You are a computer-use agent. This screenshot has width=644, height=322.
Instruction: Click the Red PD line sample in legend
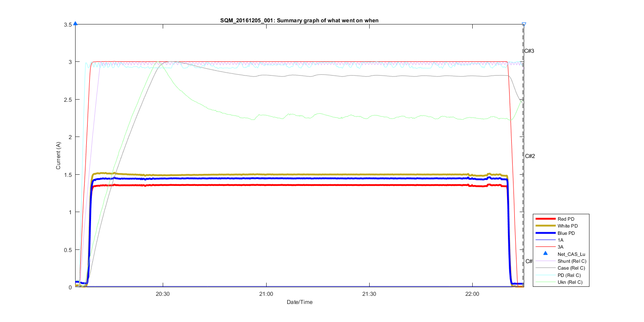[x=545, y=219]
